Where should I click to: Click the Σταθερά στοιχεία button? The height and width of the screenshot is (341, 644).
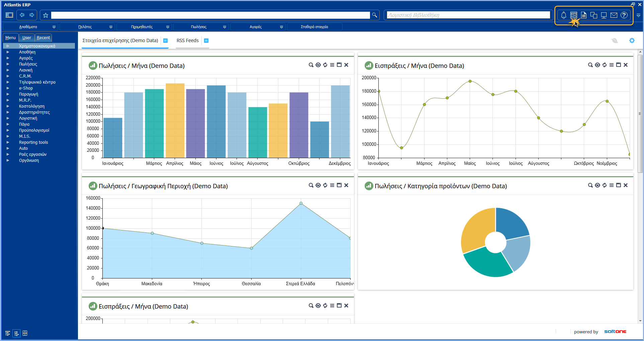pos(314,27)
